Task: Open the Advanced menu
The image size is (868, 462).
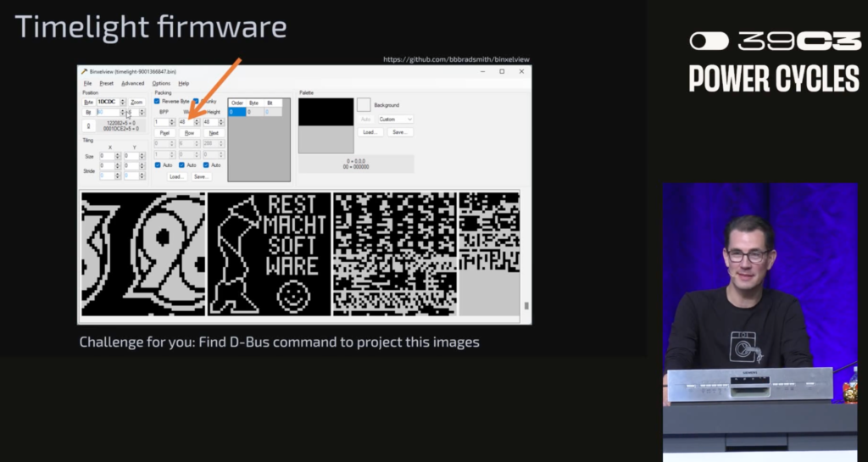Action: coord(132,83)
